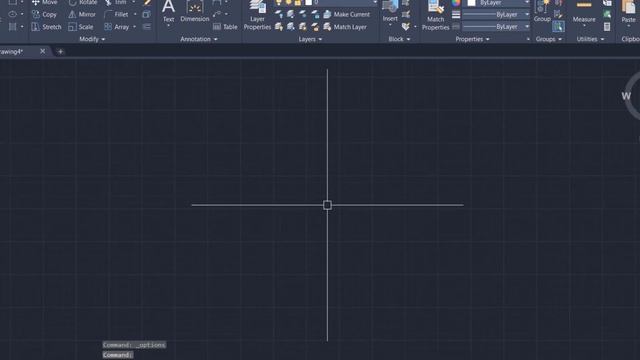Image resolution: width=640 pixels, height=360 pixels.
Task: Click Match Layer
Action: 345,27
